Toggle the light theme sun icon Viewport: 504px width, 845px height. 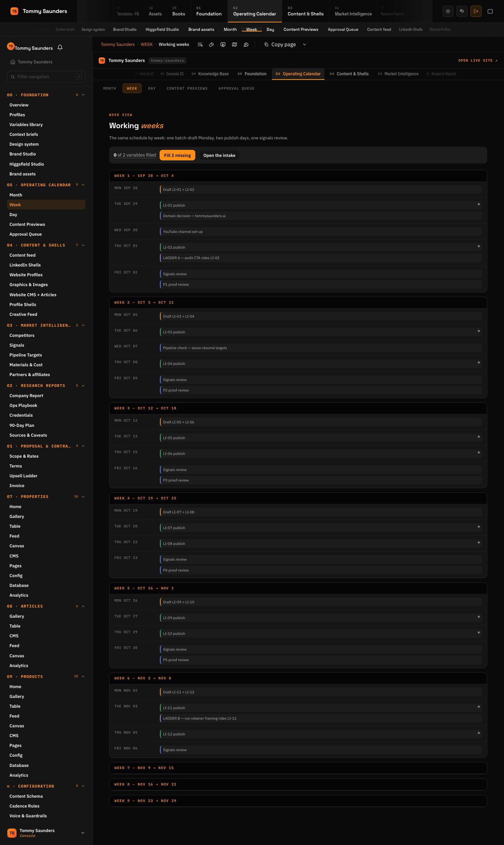point(448,11)
